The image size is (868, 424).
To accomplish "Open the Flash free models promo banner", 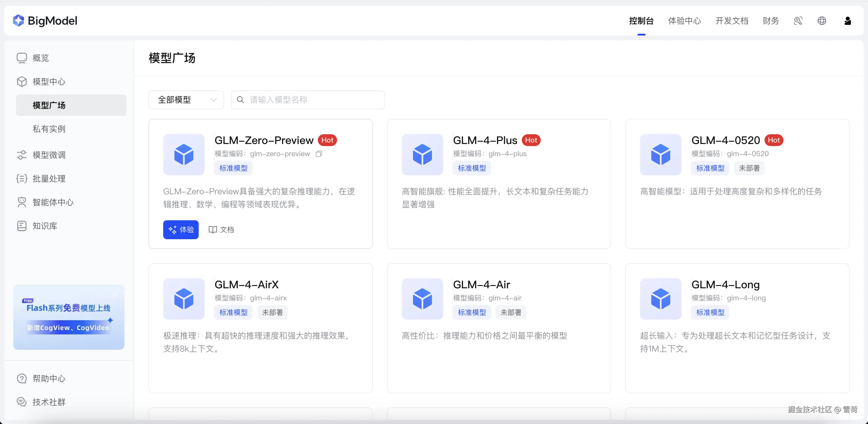I will pyautogui.click(x=68, y=318).
